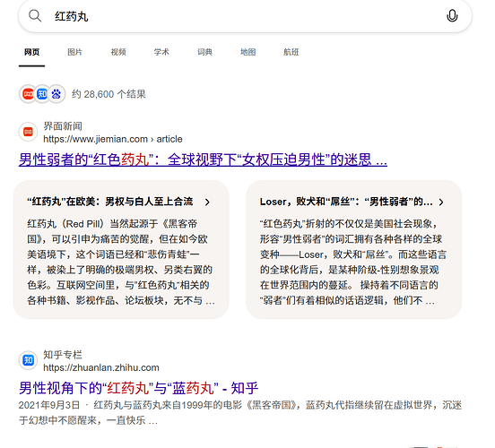495x448 pixels.
Task: Switch to the 视频 tab
Action: coord(118,52)
